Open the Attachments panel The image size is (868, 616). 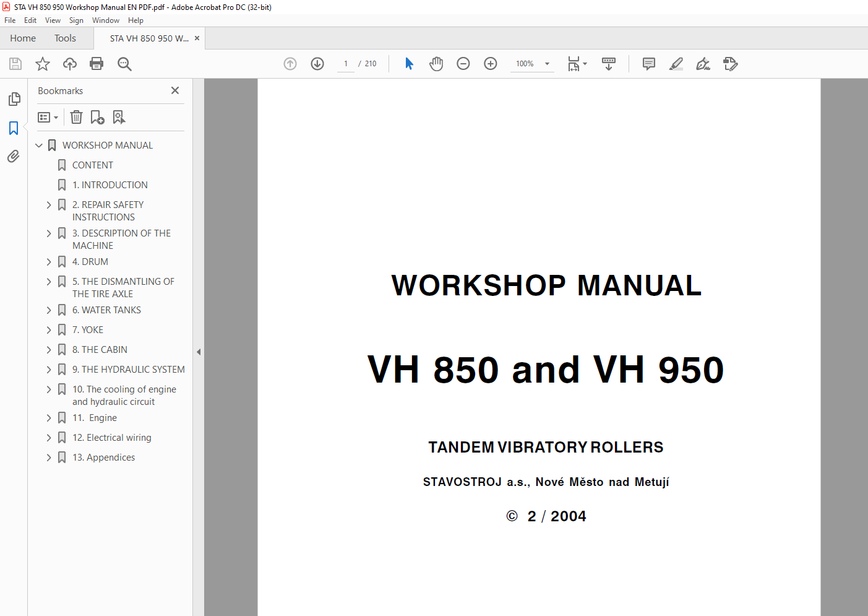coord(14,157)
